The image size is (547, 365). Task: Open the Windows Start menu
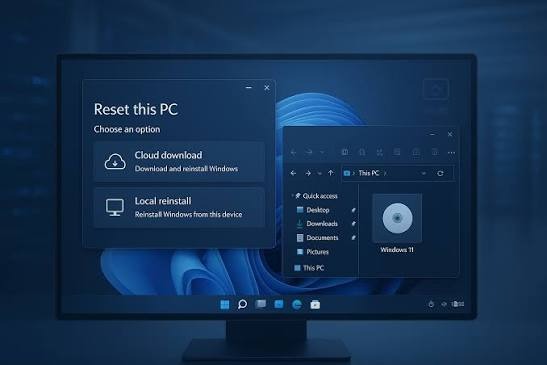coord(225,305)
